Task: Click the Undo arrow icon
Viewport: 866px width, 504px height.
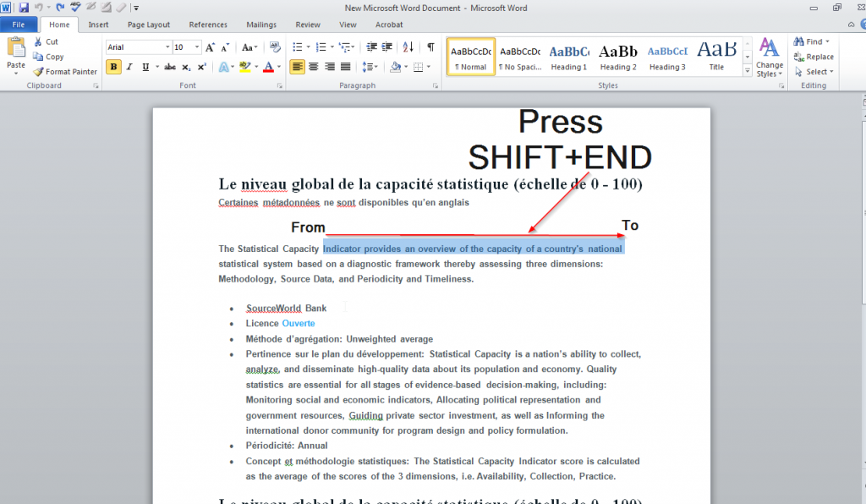Action: 39,8
